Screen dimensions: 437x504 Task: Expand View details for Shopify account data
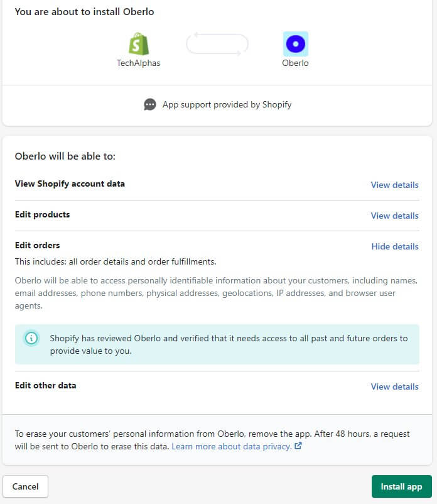point(394,185)
